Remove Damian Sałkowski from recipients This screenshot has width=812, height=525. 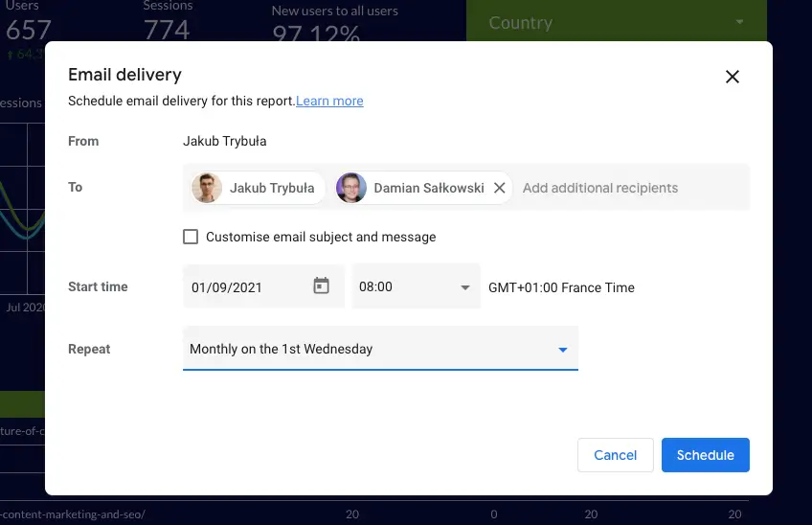[499, 188]
